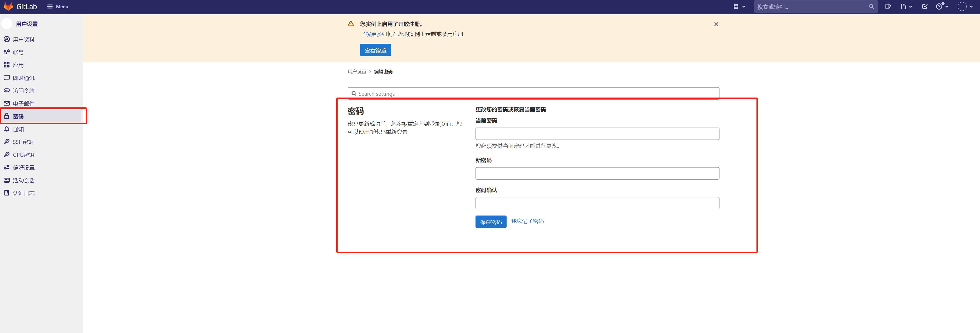Click the 即时通讯 chat icon
The width and height of the screenshot is (980, 333).
tap(6, 78)
